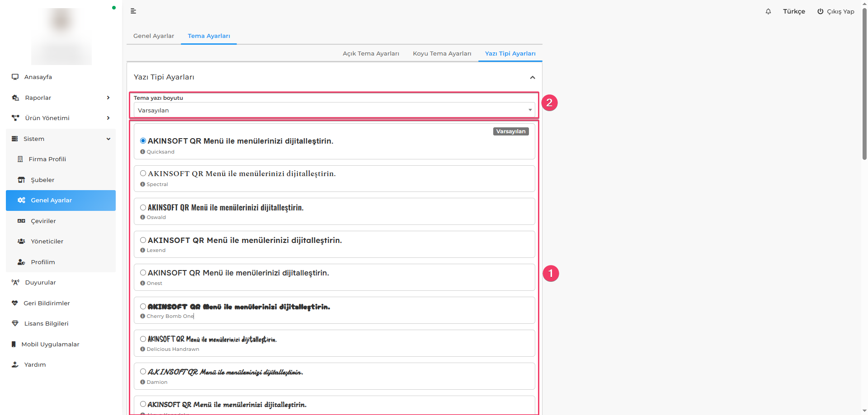Collapse the Yazı Tipi Ayarları panel

(x=533, y=77)
